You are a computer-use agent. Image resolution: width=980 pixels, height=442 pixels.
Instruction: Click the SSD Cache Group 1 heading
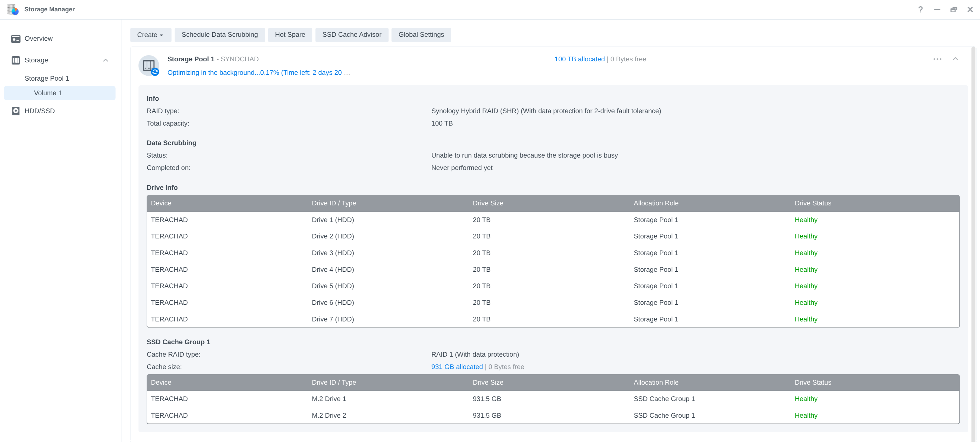click(178, 342)
